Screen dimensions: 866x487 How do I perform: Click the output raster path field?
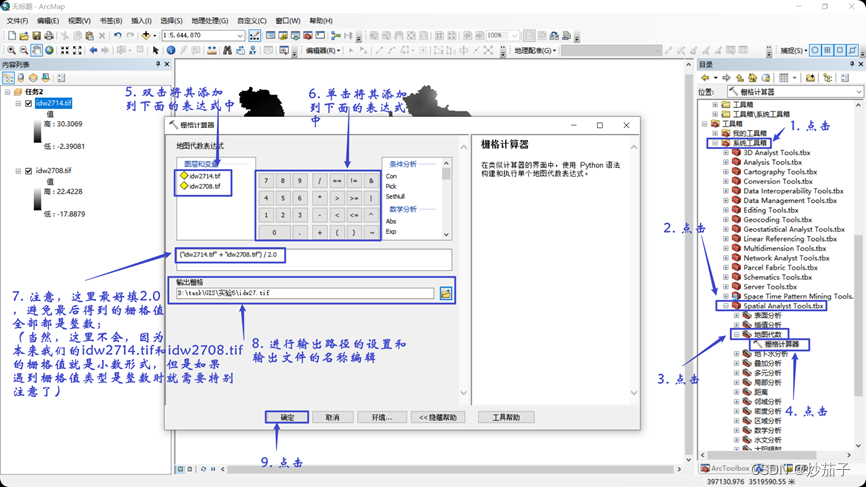click(x=305, y=293)
